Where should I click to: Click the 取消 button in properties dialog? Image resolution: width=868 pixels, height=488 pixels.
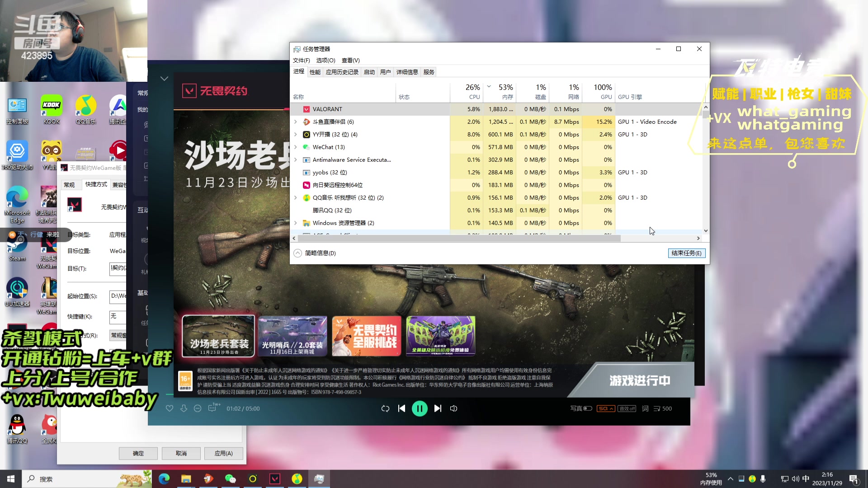[181, 454]
